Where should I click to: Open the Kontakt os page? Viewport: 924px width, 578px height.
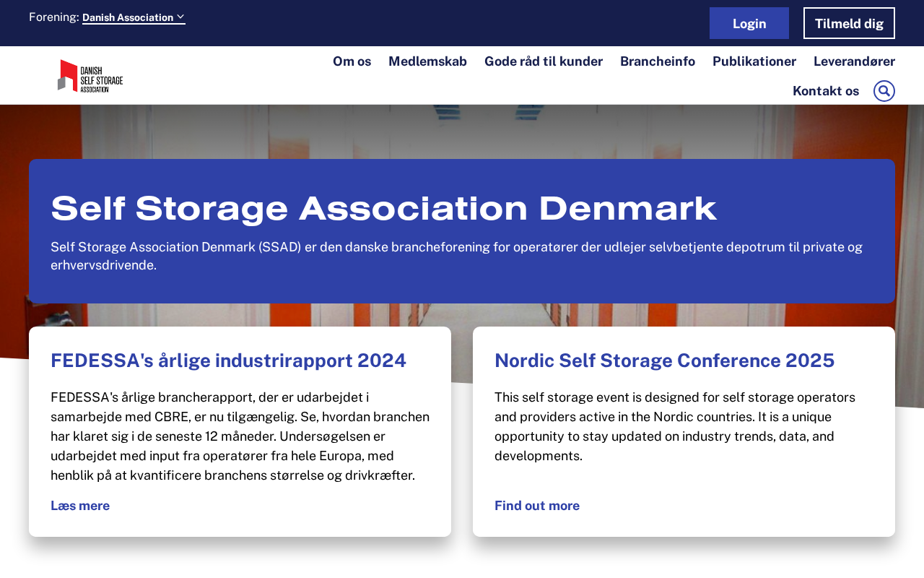coord(825,91)
